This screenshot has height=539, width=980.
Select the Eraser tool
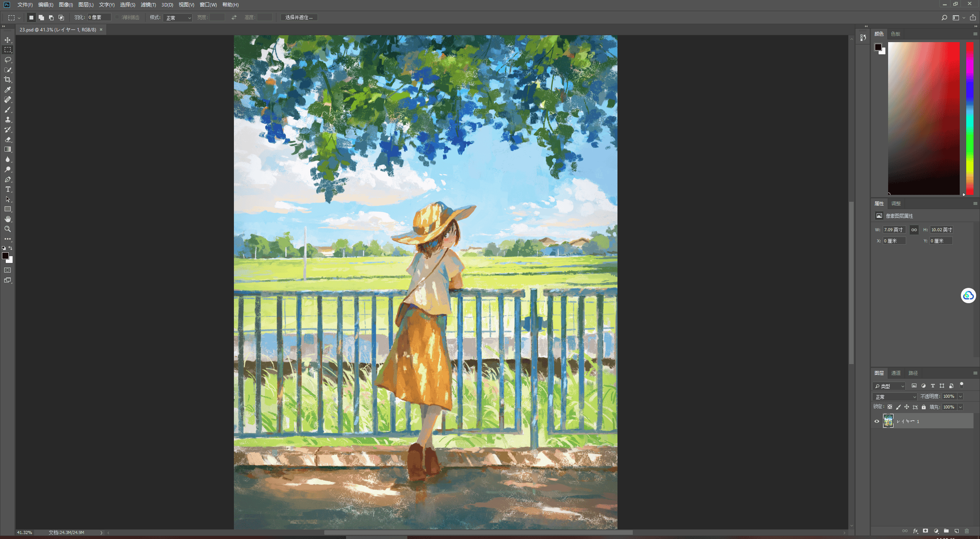pyautogui.click(x=8, y=139)
